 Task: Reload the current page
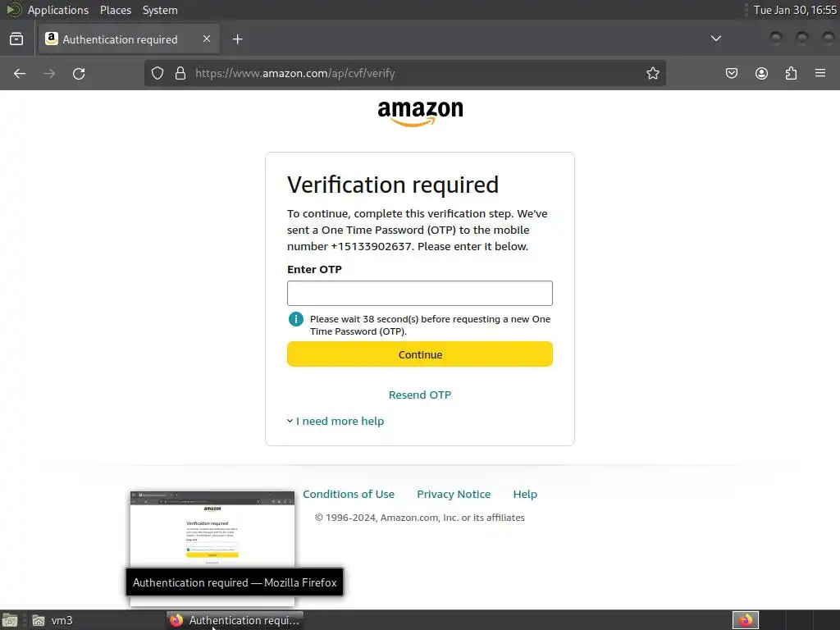(79, 73)
